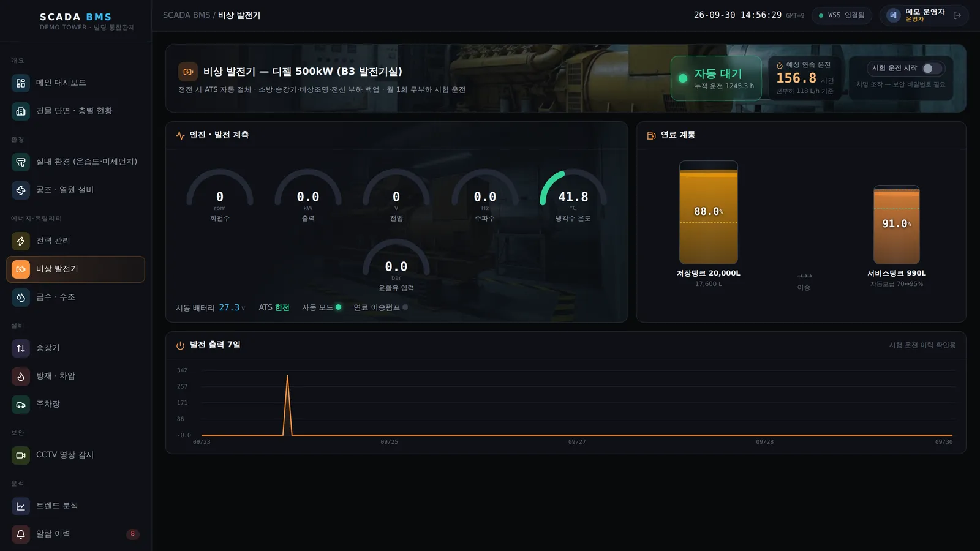Click SCADA BMS breadcrumb link
This screenshot has height=551, width=980.
pyautogui.click(x=186, y=15)
